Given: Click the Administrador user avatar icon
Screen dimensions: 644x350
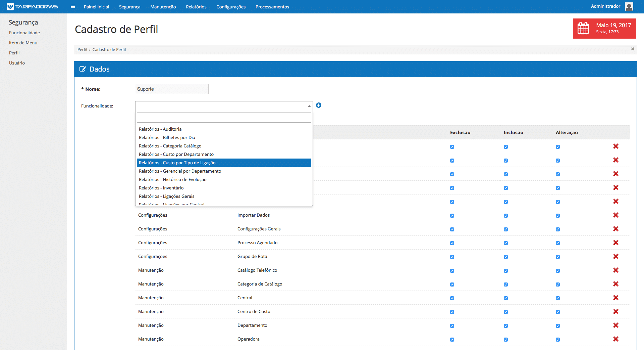Looking at the screenshot, I should point(629,6).
